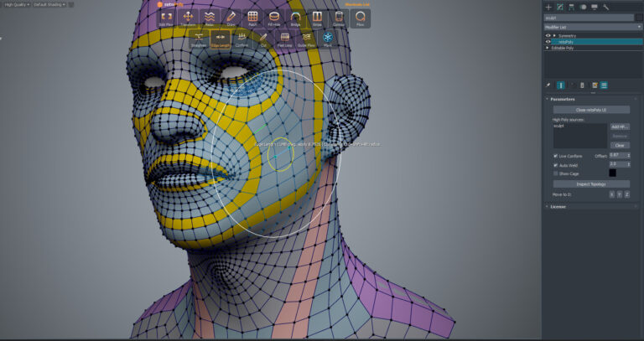Click Move to 0 Y button
This screenshot has width=644, height=341.
pyautogui.click(x=620, y=194)
